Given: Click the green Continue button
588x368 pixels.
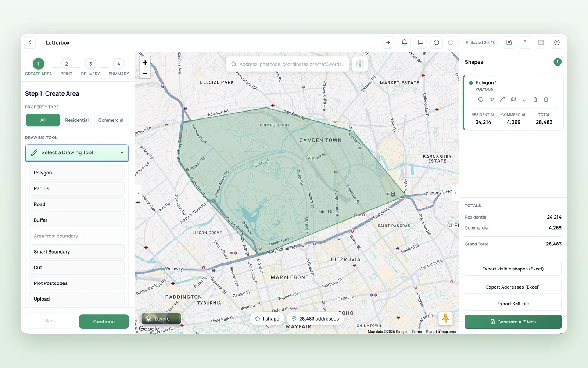Looking at the screenshot, I should click(104, 321).
